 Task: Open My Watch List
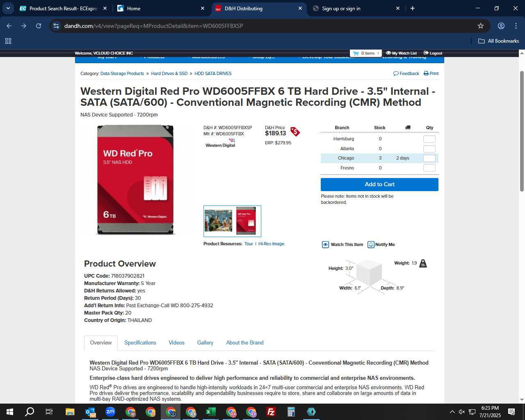tap(401, 53)
